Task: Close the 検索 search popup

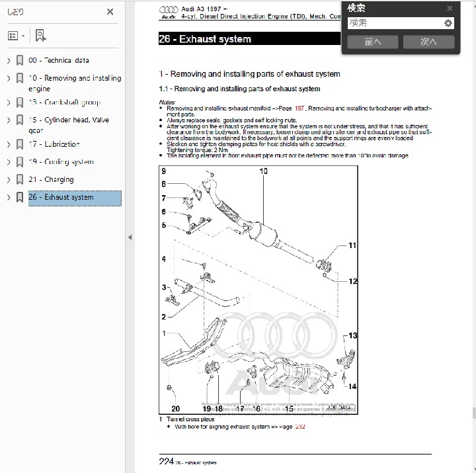Action: [450, 8]
